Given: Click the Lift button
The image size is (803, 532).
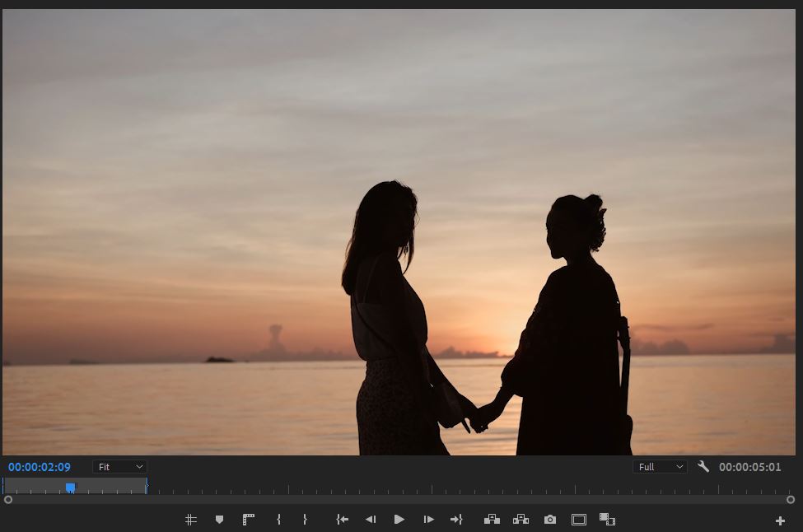Looking at the screenshot, I should (x=492, y=520).
